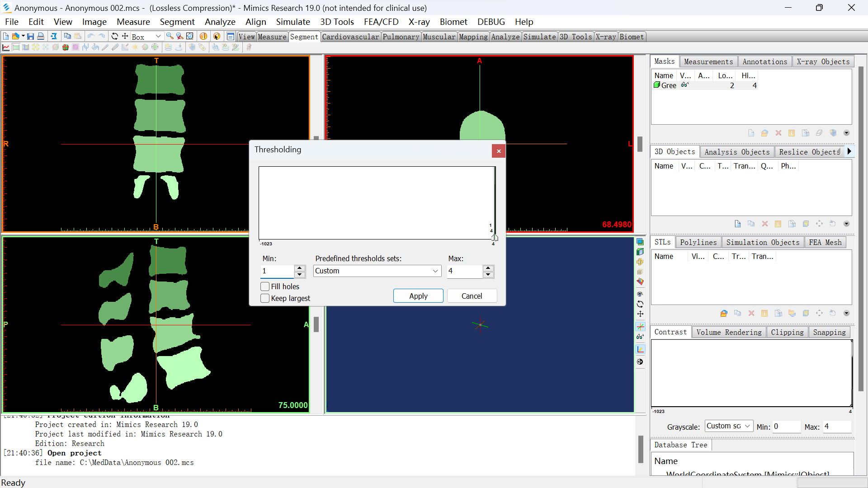The width and height of the screenshot is (868, 488).
Task: Enable Fill holes checkbox
Action: click(x=265, y=286)
